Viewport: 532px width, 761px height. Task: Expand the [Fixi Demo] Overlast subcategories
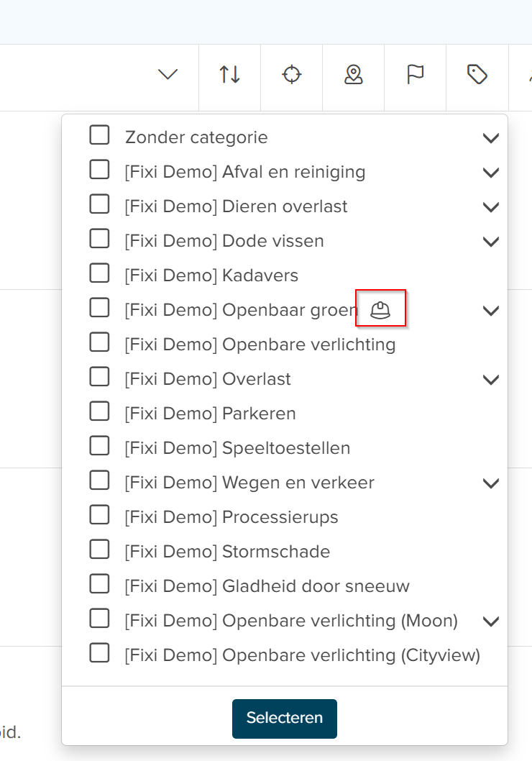[491, 379]
